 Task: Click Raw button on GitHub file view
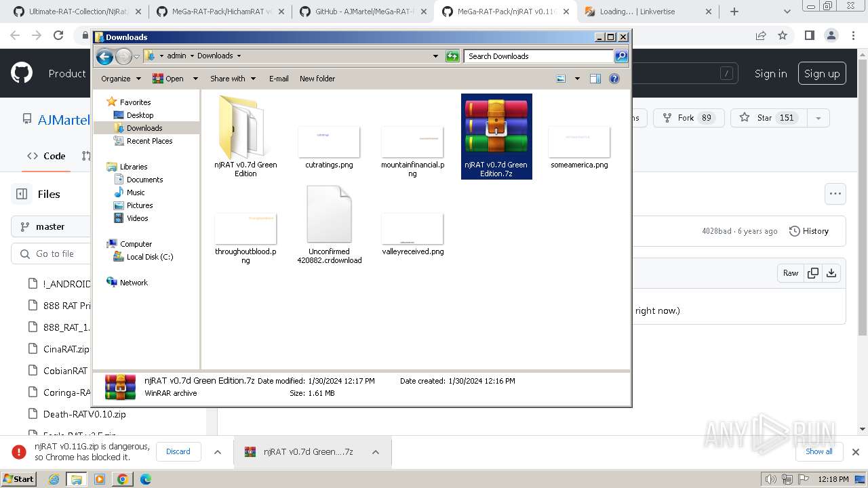click(x=791, y=273)
